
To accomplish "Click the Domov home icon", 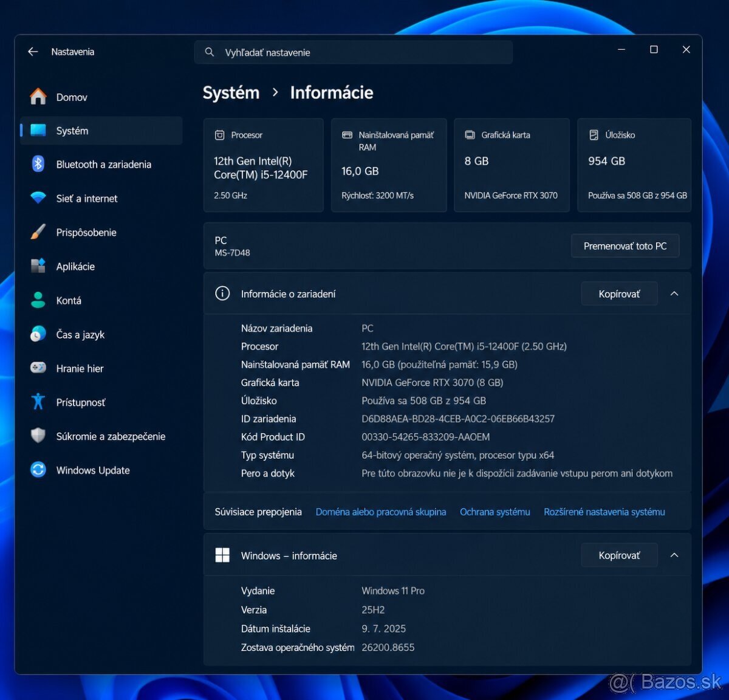I will pos(38,97).
